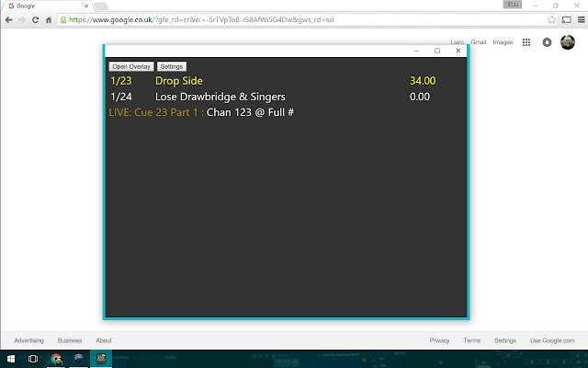Open Chrome home page icon
The image size is (588, 368).
click(49, 20)
